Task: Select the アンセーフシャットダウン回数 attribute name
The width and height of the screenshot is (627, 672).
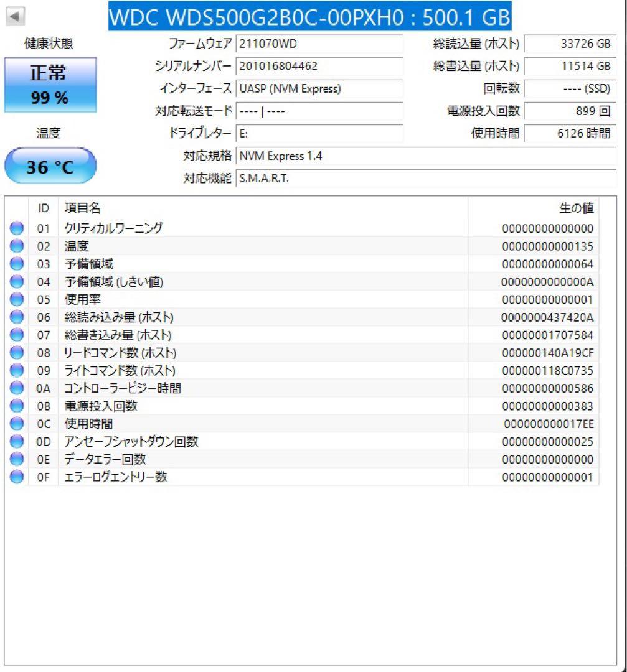Action: (131, 441)
